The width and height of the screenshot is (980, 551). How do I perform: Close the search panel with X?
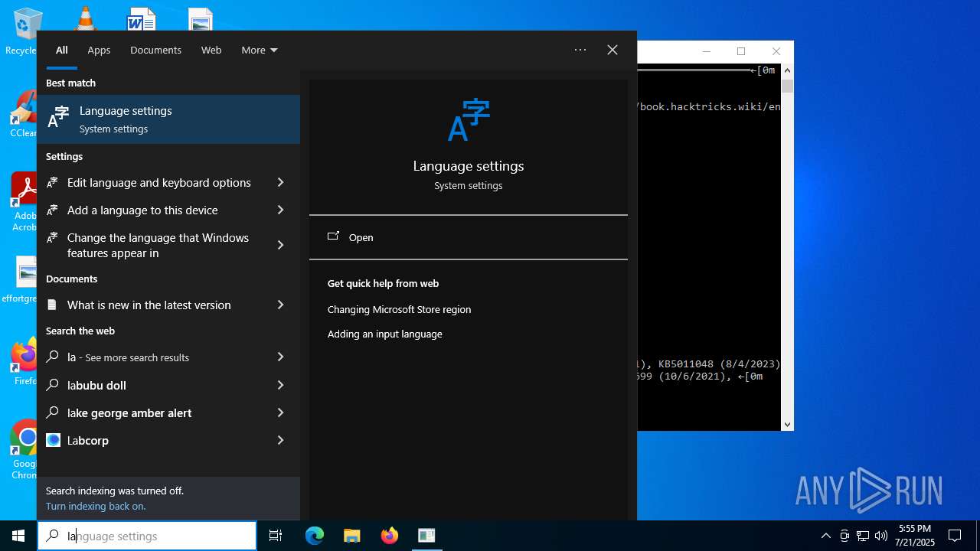[x=612, y=50]
